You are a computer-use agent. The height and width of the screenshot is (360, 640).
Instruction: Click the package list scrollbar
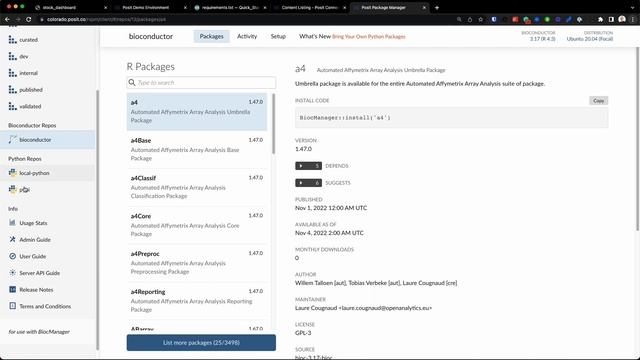(x=273, y=124)
